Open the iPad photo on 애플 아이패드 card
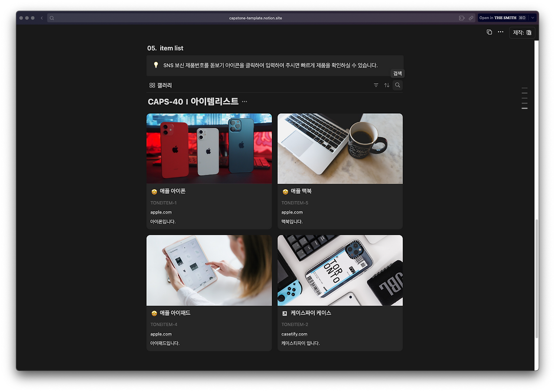 click(209, 271)
